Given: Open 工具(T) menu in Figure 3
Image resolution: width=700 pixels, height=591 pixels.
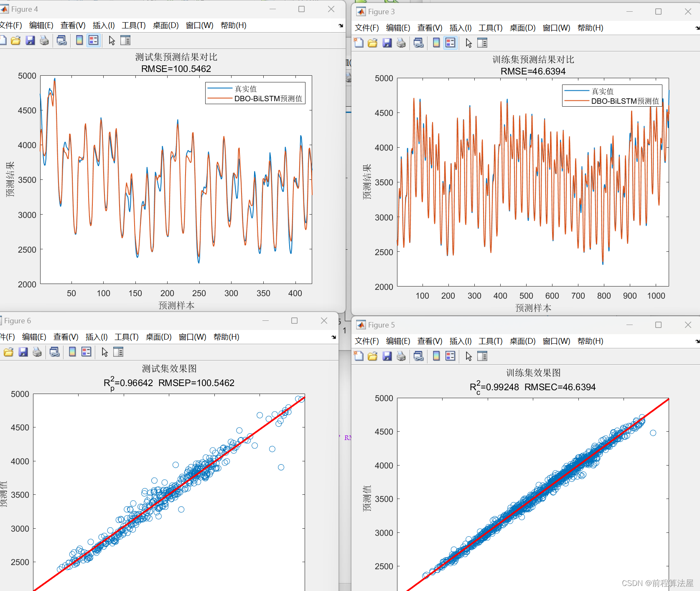Looking at the screenshot, I should 491,28.
